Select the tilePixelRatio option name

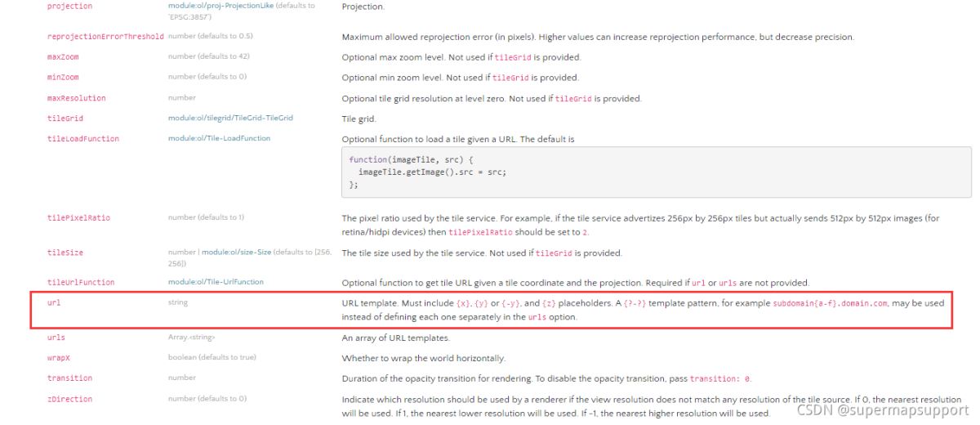point(78,217)
